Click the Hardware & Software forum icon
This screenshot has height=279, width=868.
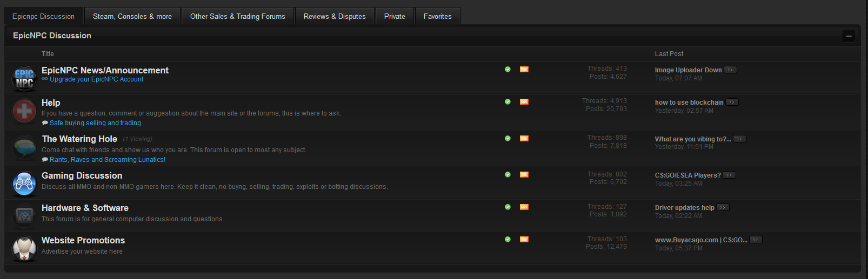24,216
